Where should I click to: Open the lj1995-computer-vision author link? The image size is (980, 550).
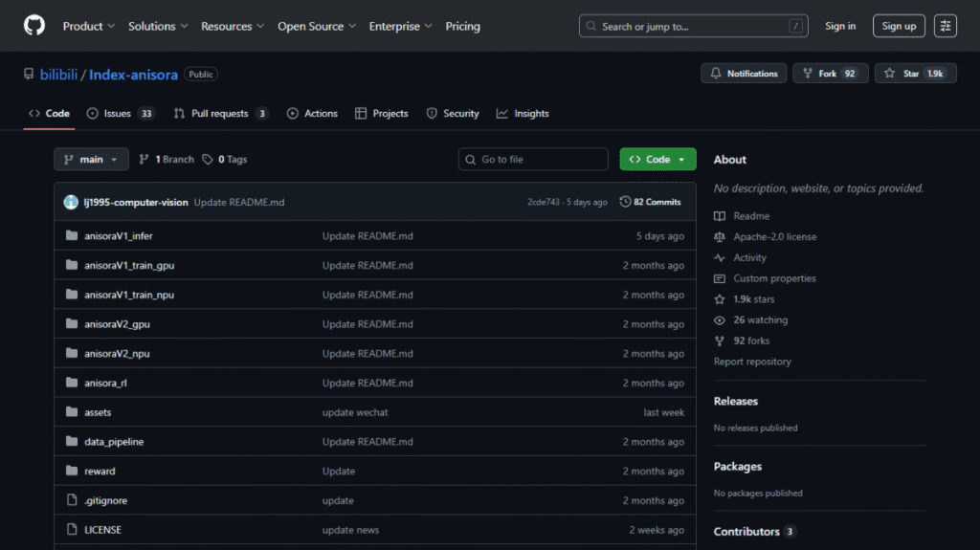[136, 202]
